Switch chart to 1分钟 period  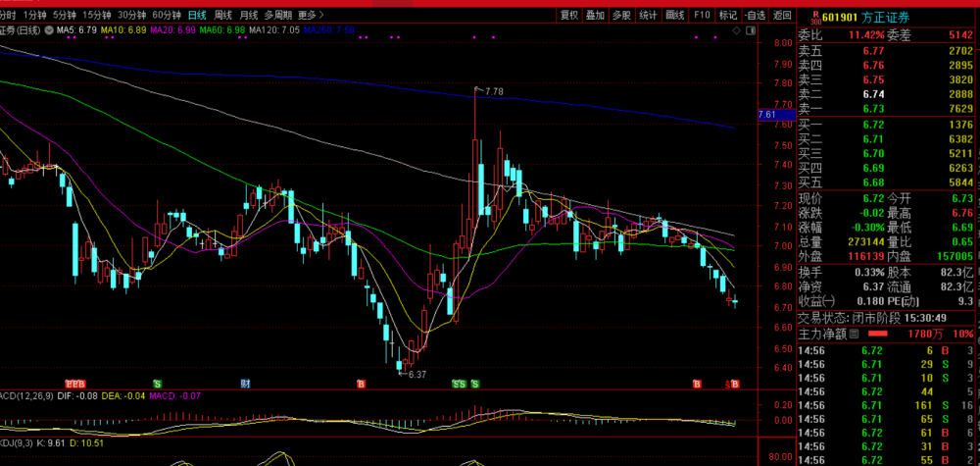(x=34, y=15)
